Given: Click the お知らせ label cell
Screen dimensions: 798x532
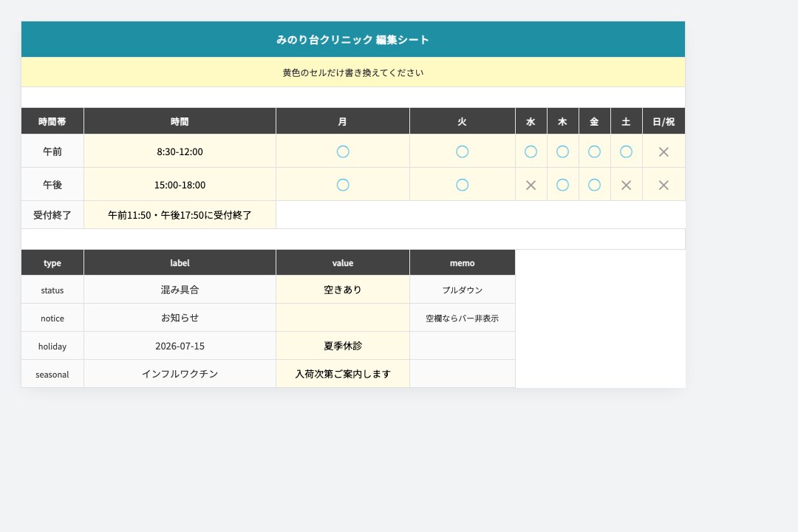Looking at the screenshot, I should [x=180, y=318].
